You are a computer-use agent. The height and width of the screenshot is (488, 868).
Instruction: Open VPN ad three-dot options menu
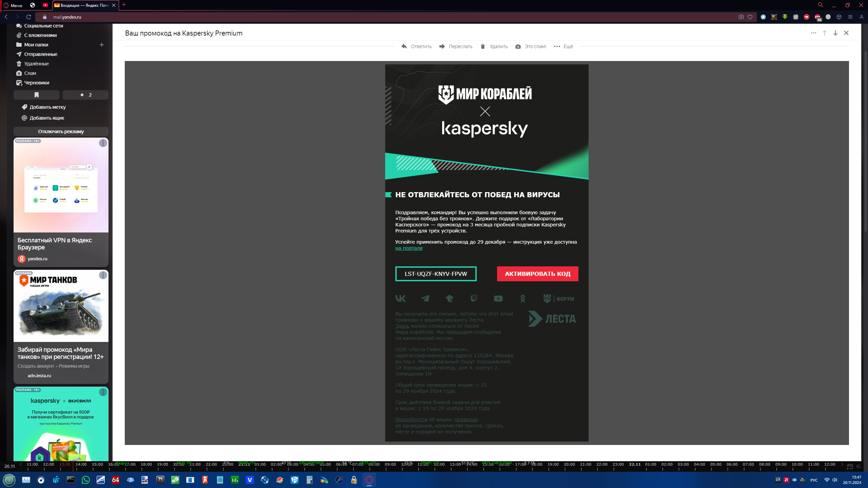pos(103,143)
